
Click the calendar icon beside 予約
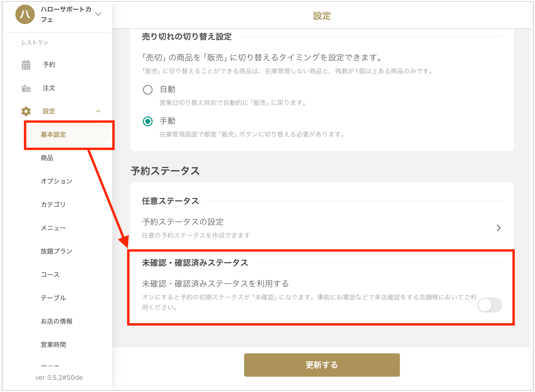(26, 65)
